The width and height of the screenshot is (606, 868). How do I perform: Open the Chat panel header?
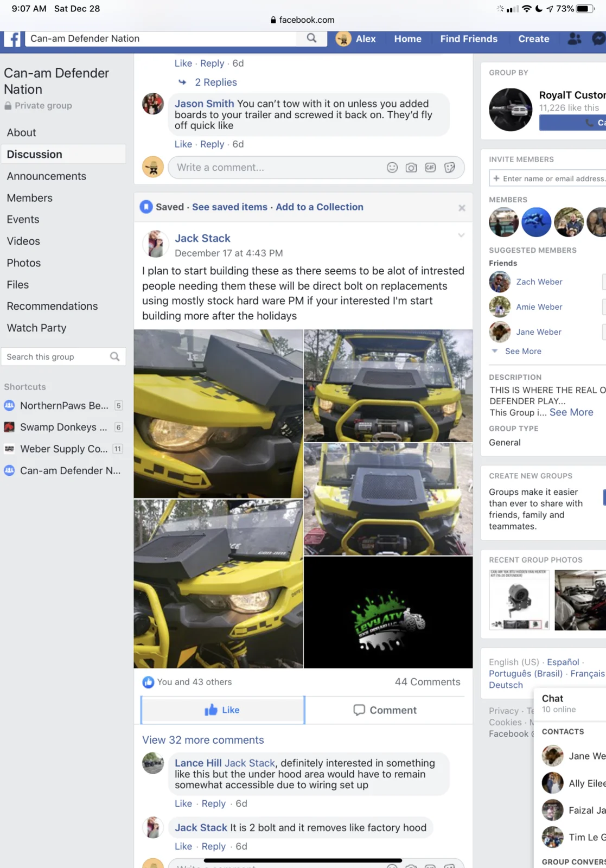click(x=570, y=704)
